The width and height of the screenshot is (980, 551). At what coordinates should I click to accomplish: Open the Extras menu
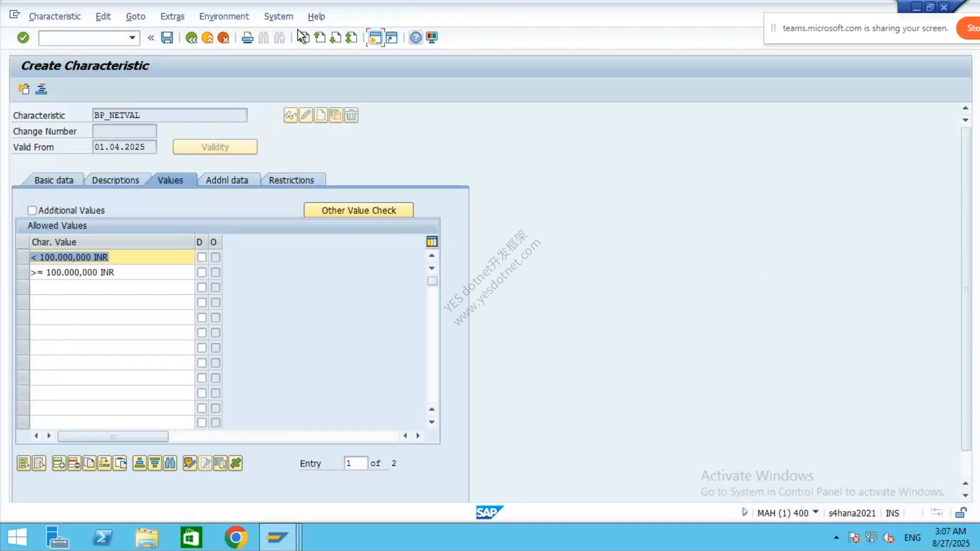point(173,16)
